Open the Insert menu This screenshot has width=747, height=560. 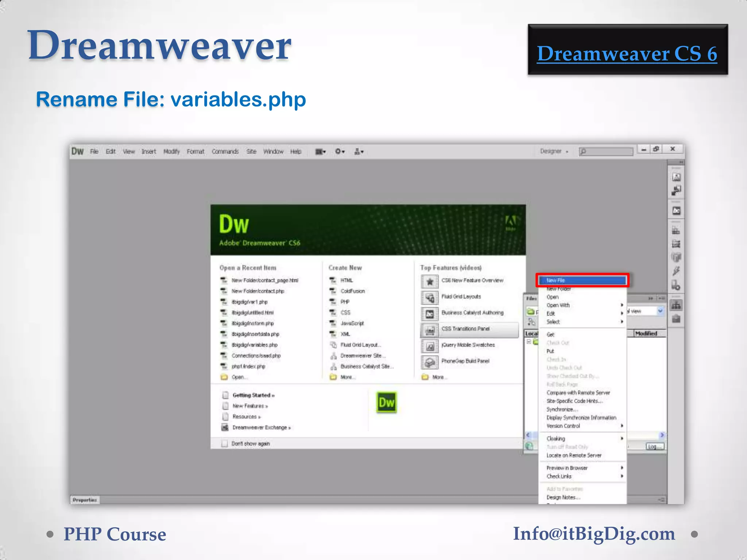point(149,151)
